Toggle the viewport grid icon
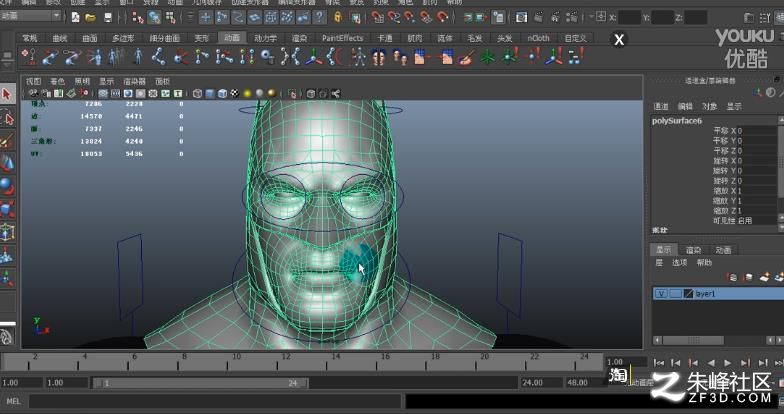 tap(103, 93)
